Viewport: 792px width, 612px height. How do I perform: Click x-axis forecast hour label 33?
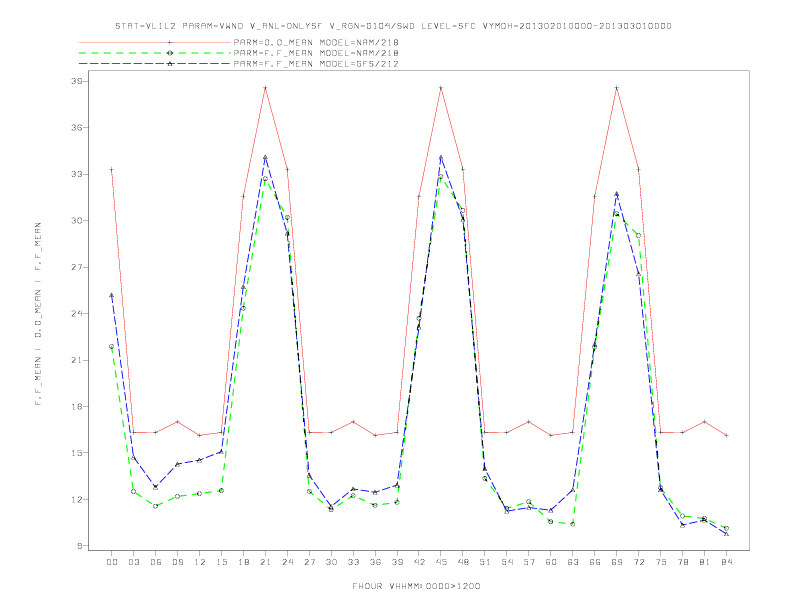tap(353, 562)
